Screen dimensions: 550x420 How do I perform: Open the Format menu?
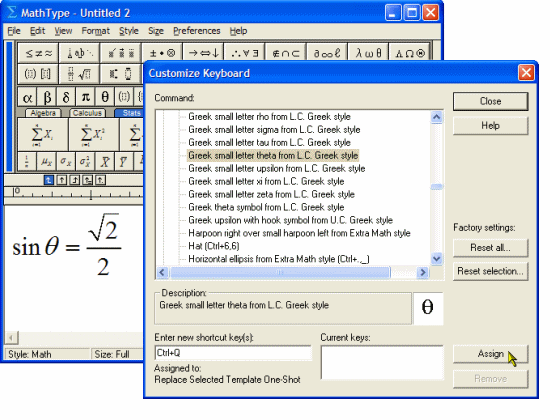tap(96, 31)
